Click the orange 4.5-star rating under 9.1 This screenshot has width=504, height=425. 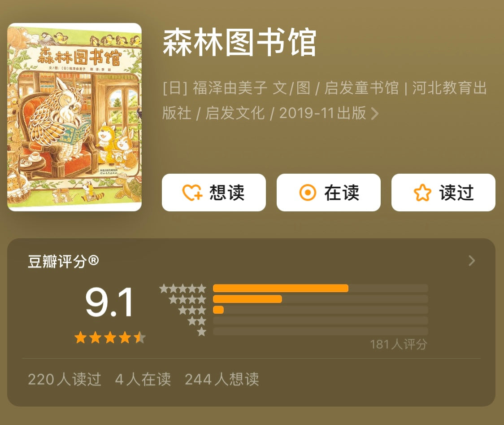[110, 337]
